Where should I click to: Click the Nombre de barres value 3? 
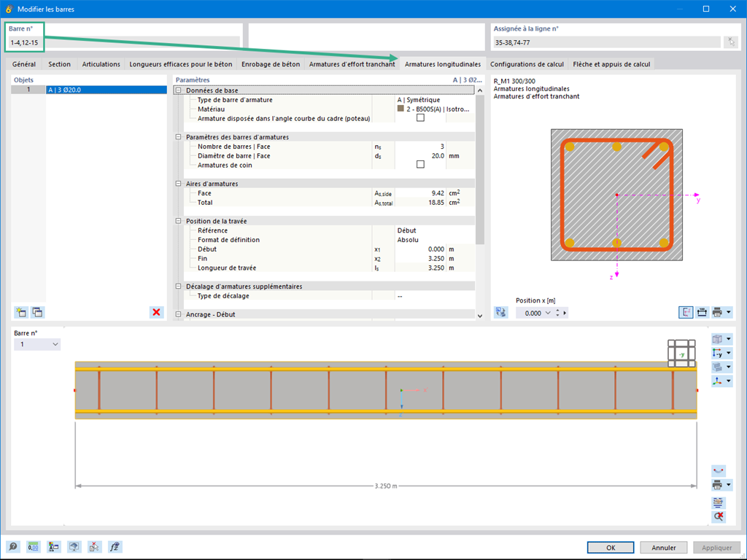click(x=420, y=147)
